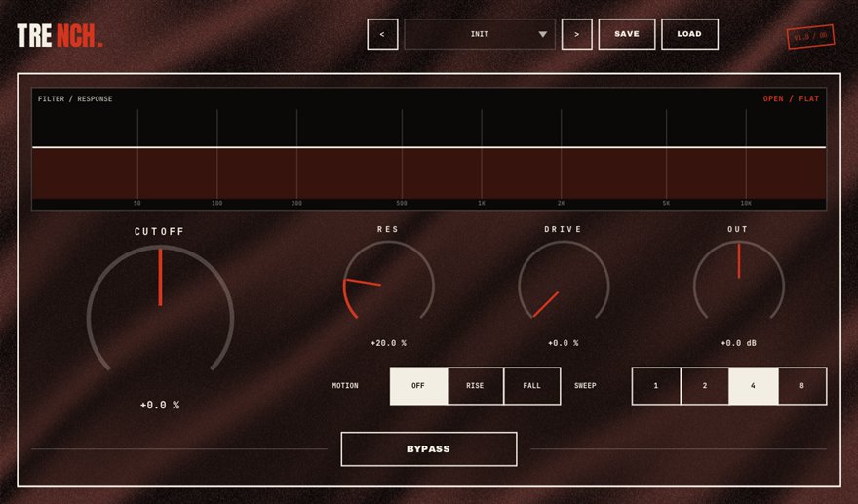The width and height of the screenshot is (858, 504).
Task: Click the 5K frequency label in the display
Action: point(667,203)
